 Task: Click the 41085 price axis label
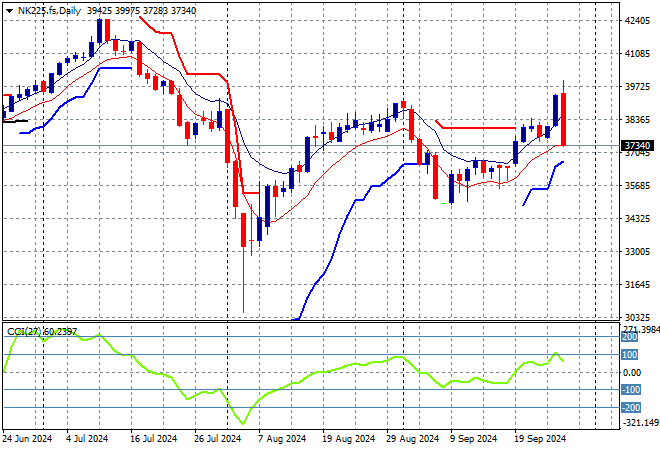pyautogui.click(x=637, y=53)
